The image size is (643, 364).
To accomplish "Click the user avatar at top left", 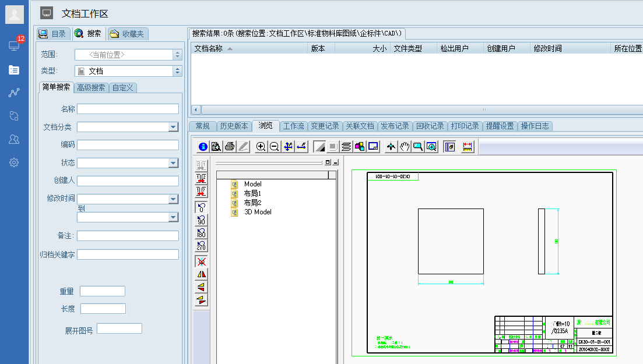I will 15,15.
